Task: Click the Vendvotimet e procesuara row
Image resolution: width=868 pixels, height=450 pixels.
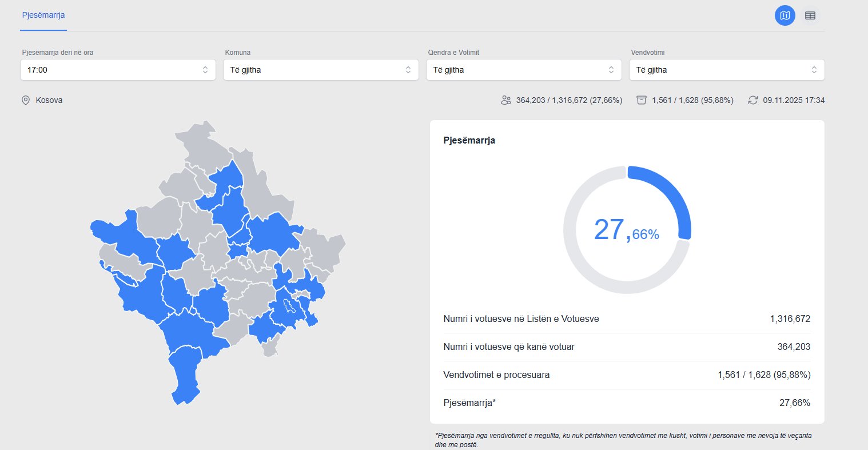Action: click(627, 375)
